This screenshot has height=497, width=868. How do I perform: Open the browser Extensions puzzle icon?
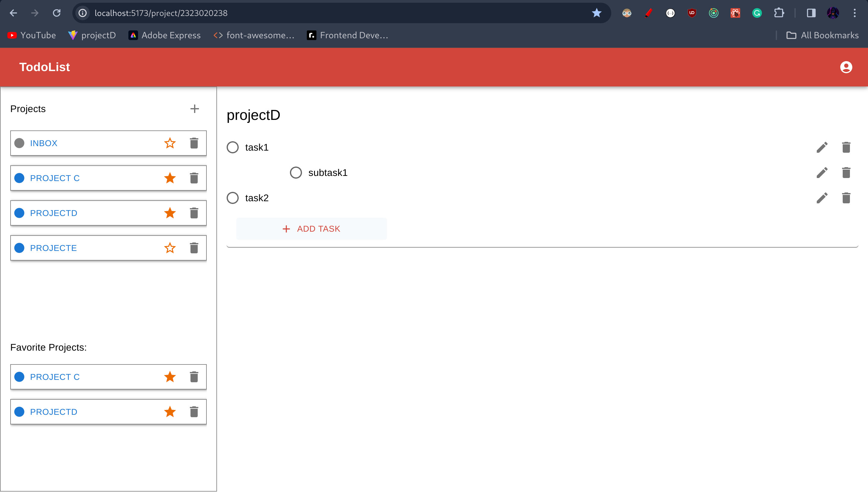coord(779,13)
